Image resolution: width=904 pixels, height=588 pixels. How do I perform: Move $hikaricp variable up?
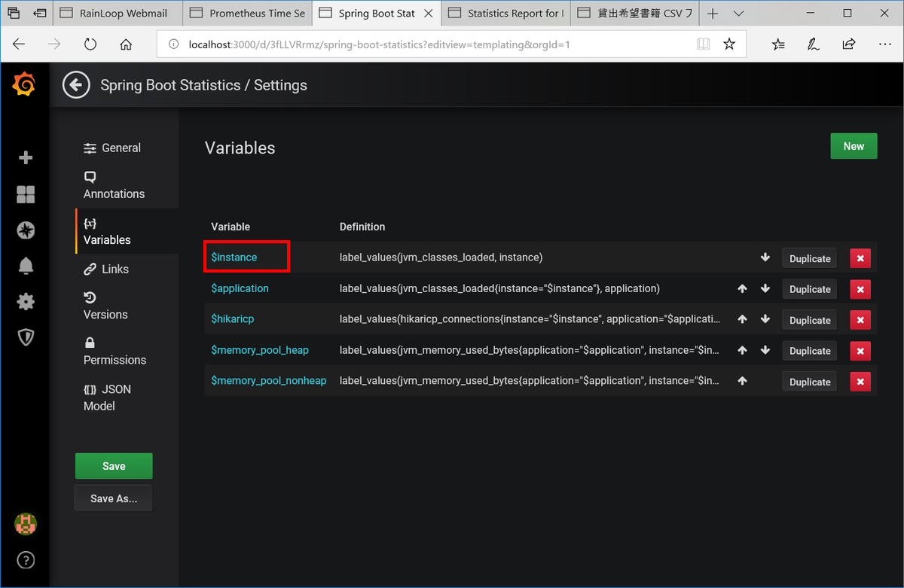[x=742, y=319]
